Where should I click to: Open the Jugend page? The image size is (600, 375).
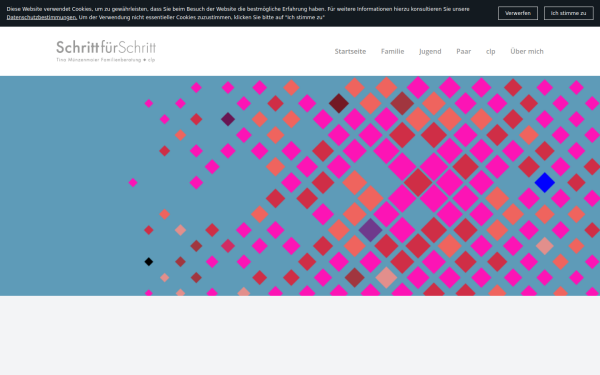click(x=430, y=51)
